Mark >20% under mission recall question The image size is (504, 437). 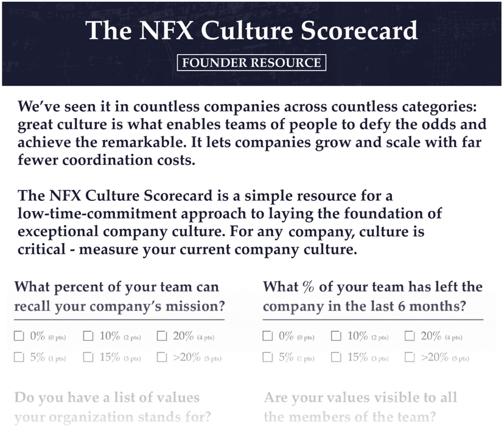pyautogui.click(x=162, y=357)
